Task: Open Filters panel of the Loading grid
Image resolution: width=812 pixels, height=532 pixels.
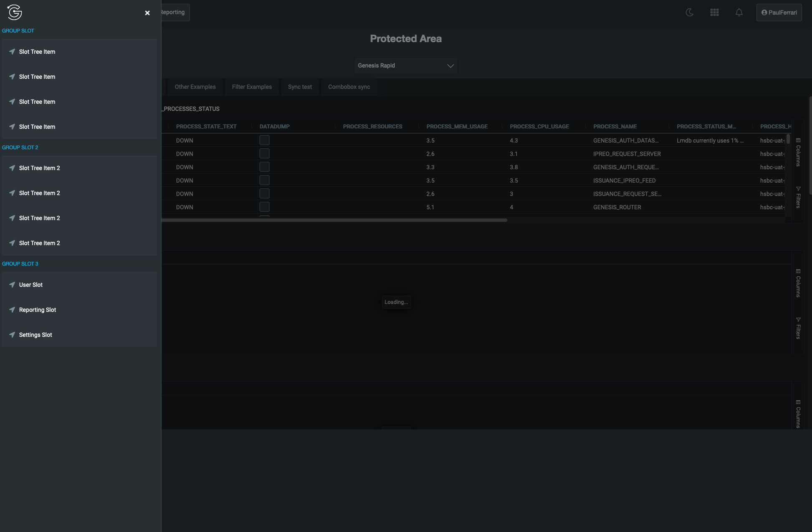Action: click(x=798, y=329)
